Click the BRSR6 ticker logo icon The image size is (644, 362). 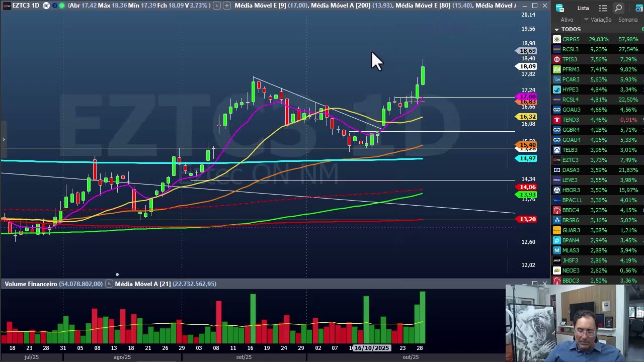pyautogui.click(x=557, y=220)
